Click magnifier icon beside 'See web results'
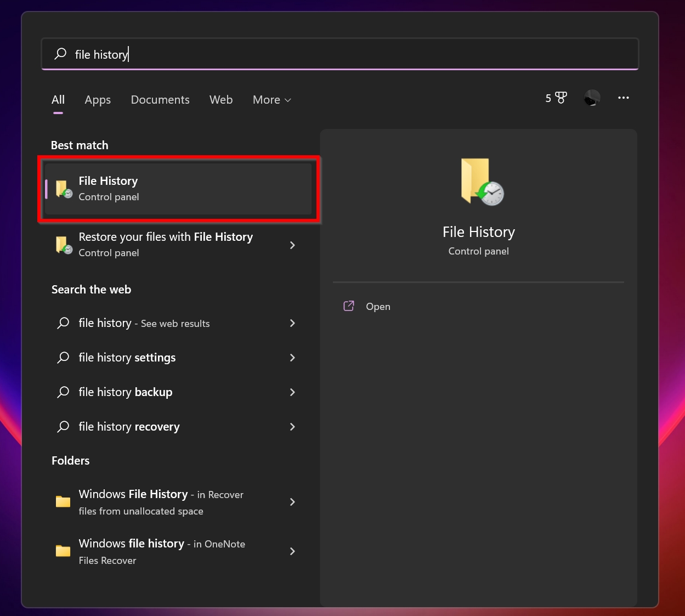 pyautogui.click(x=63, y=323)
